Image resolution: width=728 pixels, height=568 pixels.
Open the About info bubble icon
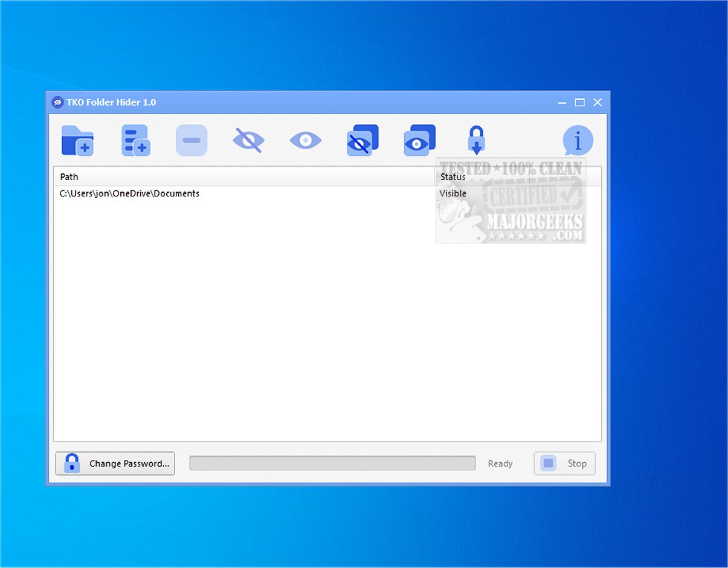(578, 141)
